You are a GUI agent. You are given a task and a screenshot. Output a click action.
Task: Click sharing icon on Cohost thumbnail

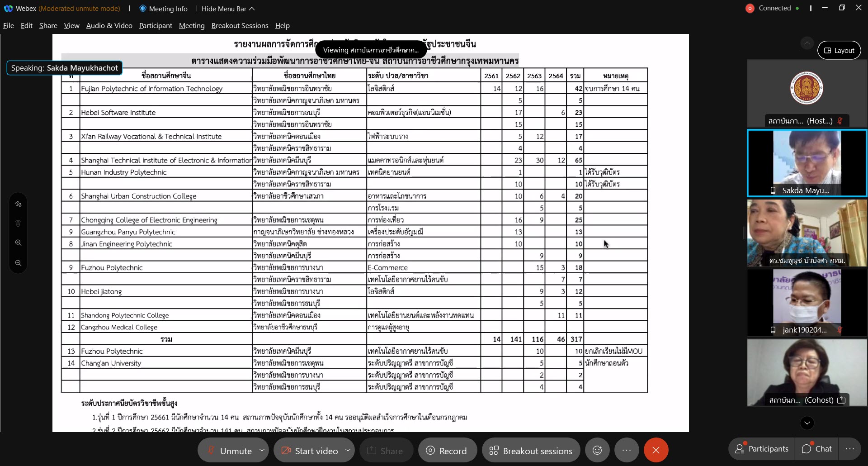pos(841,400)
